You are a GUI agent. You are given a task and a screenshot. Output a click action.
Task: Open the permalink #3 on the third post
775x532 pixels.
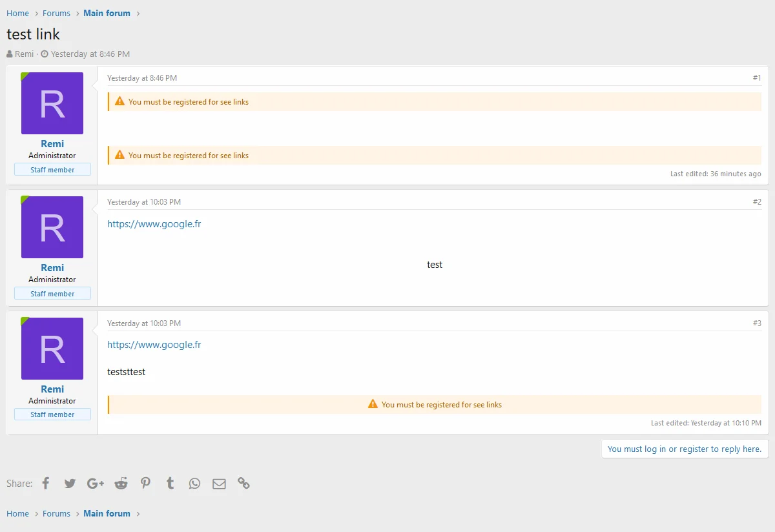(x=757, y=323)
